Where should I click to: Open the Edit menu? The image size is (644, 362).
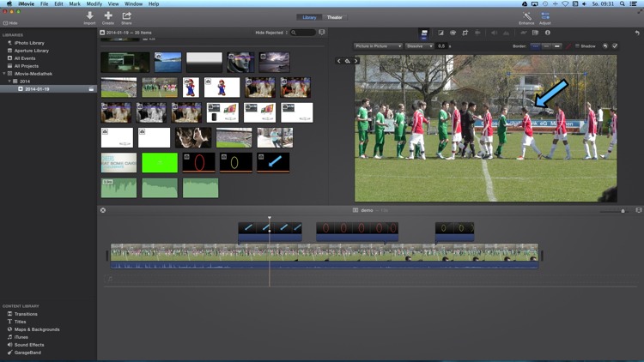click(58, 3)
